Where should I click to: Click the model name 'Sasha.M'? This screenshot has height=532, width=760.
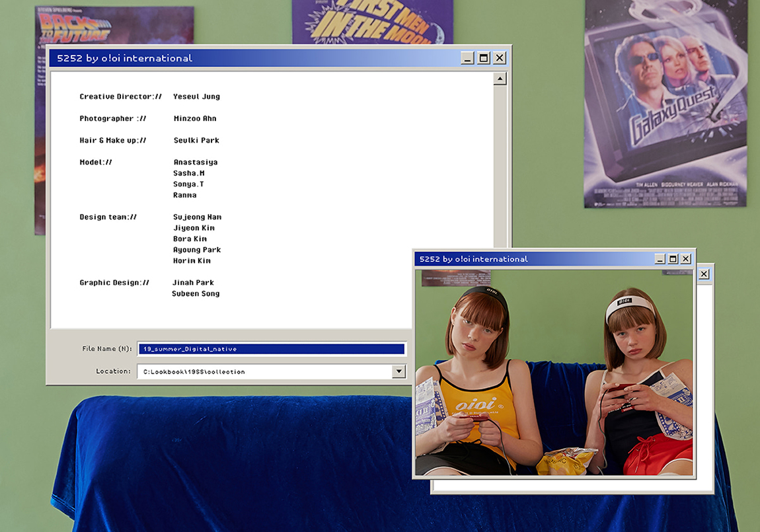[x=188, y=173]
